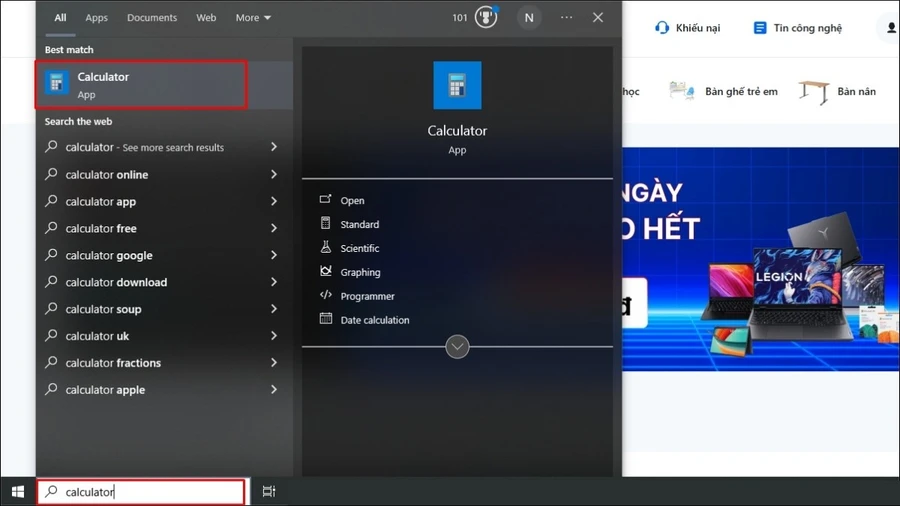Click the N account avatar in search header

529,18
